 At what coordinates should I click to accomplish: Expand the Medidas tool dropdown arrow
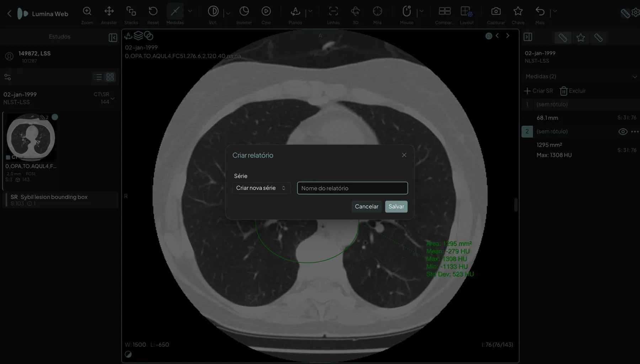tap(190, 11)
